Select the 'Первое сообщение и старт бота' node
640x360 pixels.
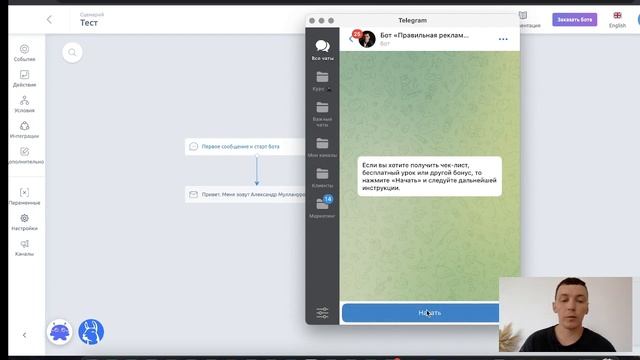[245, 147]
